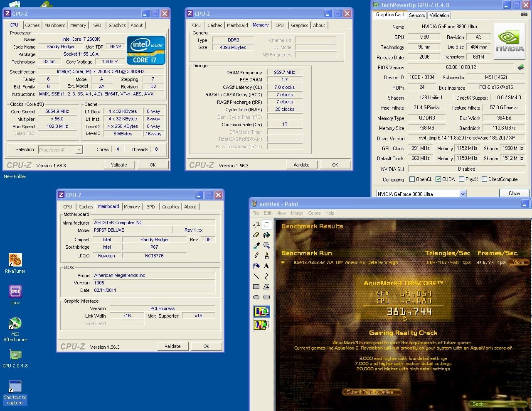Switch to Validation tab in GPU-Z
Screen dimensions: 532x411
[439, 15]
